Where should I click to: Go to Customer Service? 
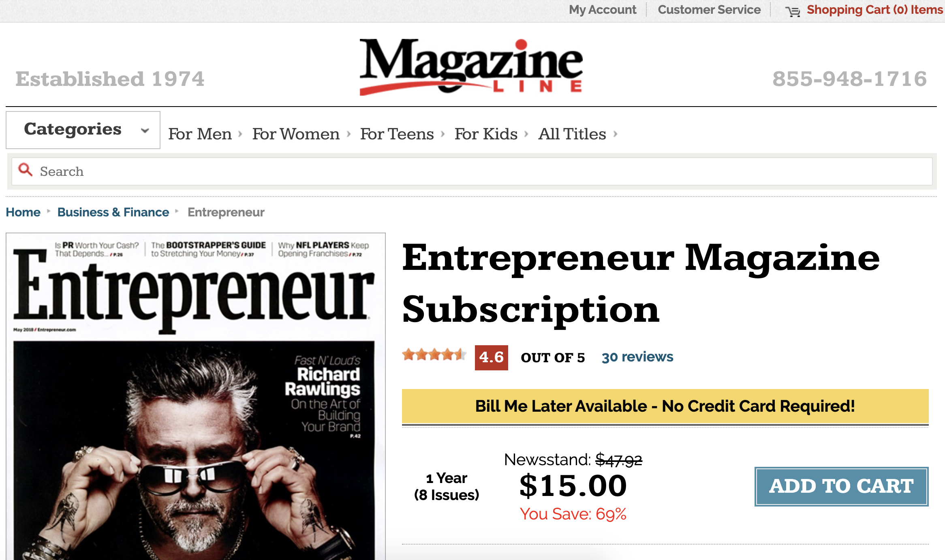[709, 10]
